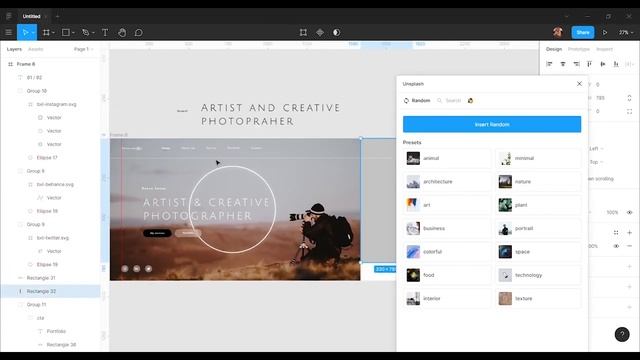Click the align top icon
This screenshot has height=360, width=640.
589,64
